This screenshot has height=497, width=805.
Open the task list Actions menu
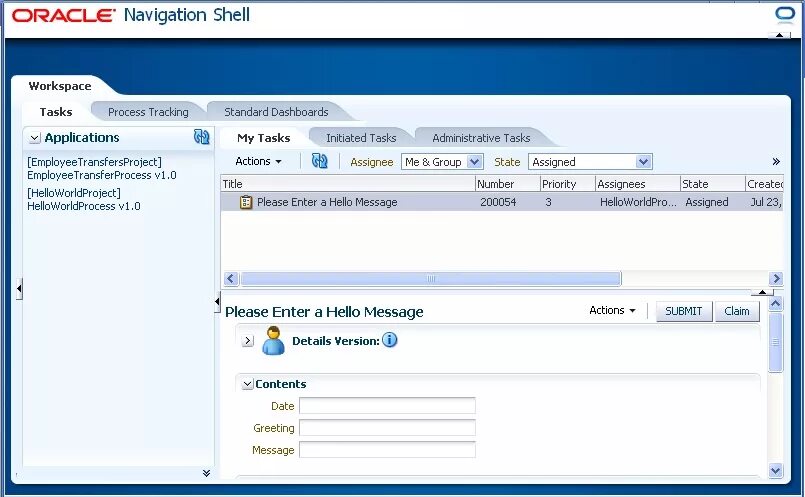pyautogui.click(x=258, y=161)
